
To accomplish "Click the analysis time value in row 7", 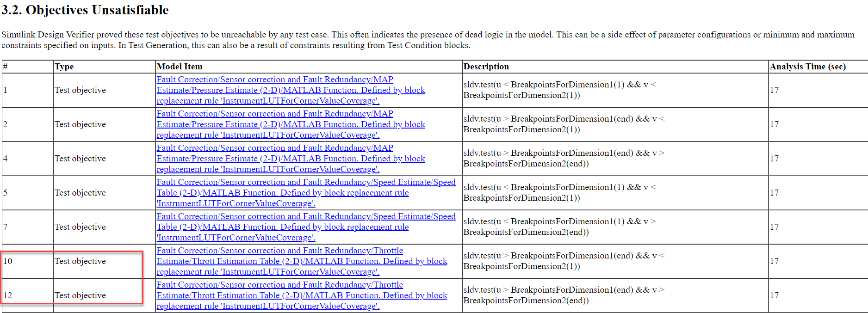I will click(774, 227).
